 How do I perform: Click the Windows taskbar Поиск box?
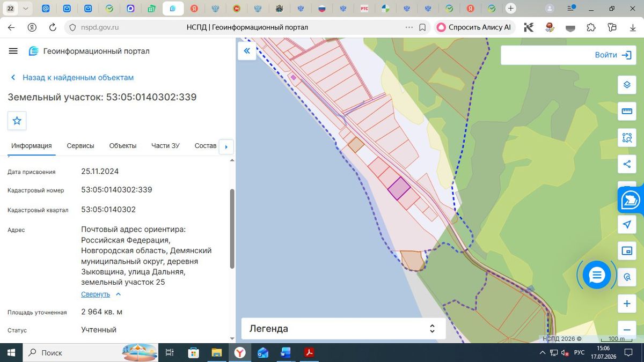(91, 352)
